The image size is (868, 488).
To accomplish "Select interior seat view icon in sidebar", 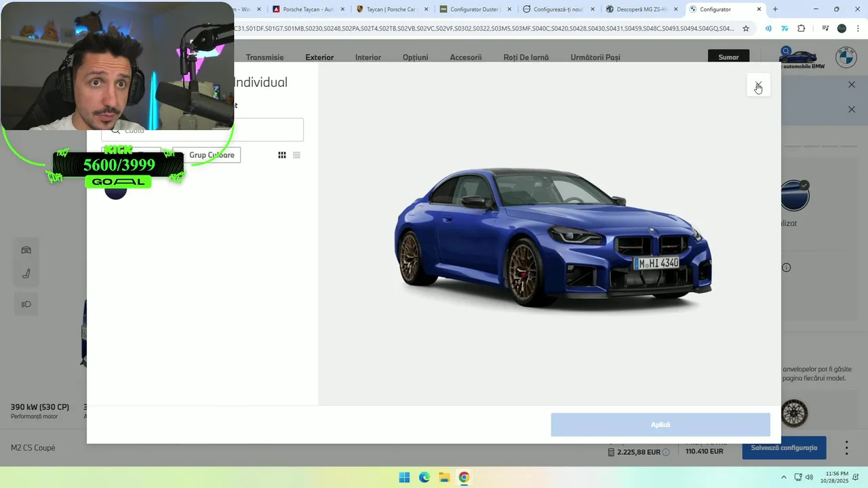I will (26, 274).
